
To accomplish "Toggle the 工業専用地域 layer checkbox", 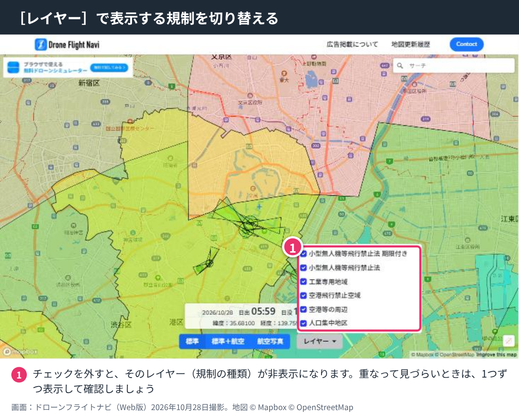I will pos(304,282).
